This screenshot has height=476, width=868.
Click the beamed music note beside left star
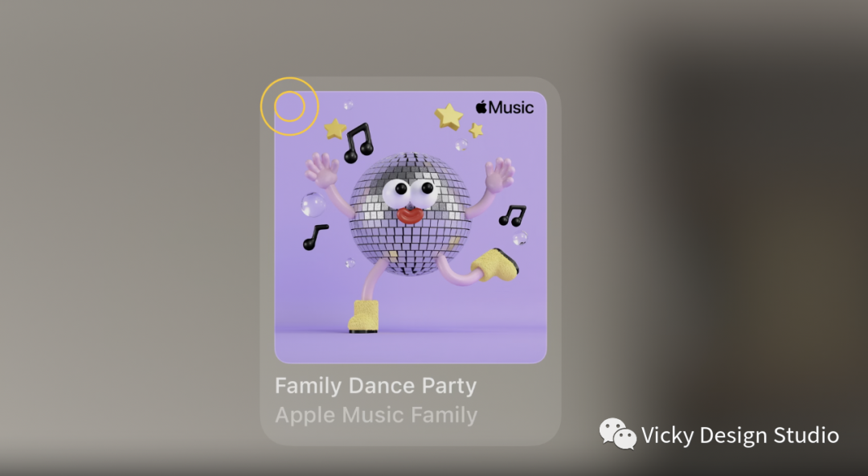pos(358,143)
